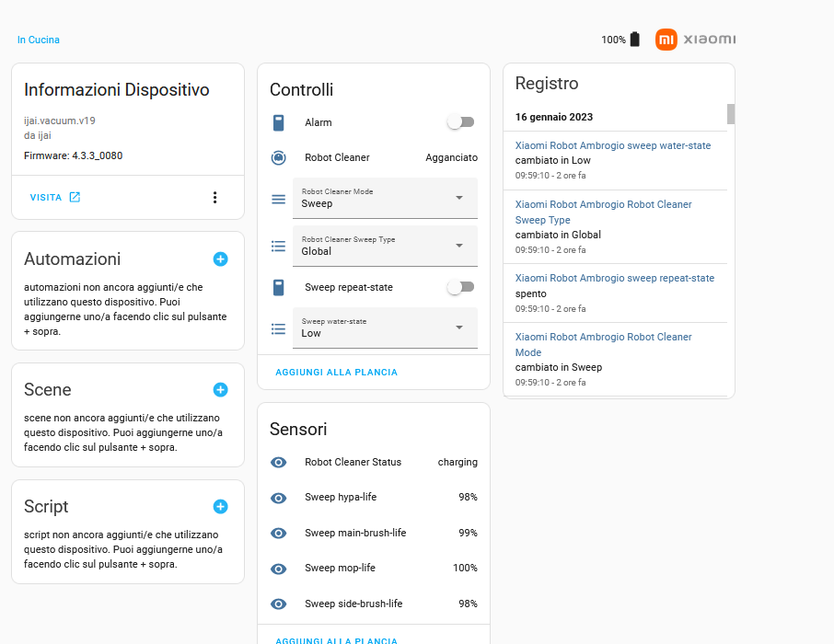Open the sweep water-state log entry
The image size is (834, 644).
click(613, 145)
